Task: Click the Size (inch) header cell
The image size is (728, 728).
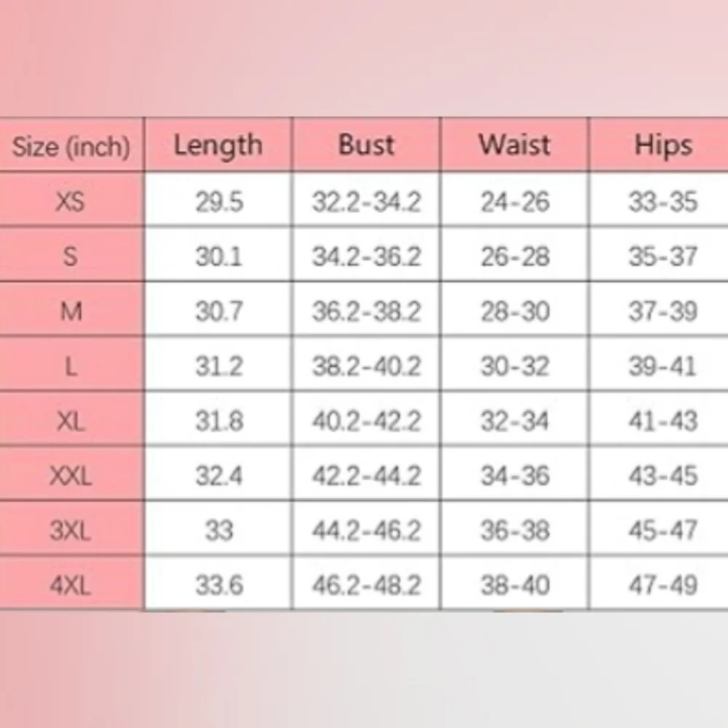Action: point(71,146)
